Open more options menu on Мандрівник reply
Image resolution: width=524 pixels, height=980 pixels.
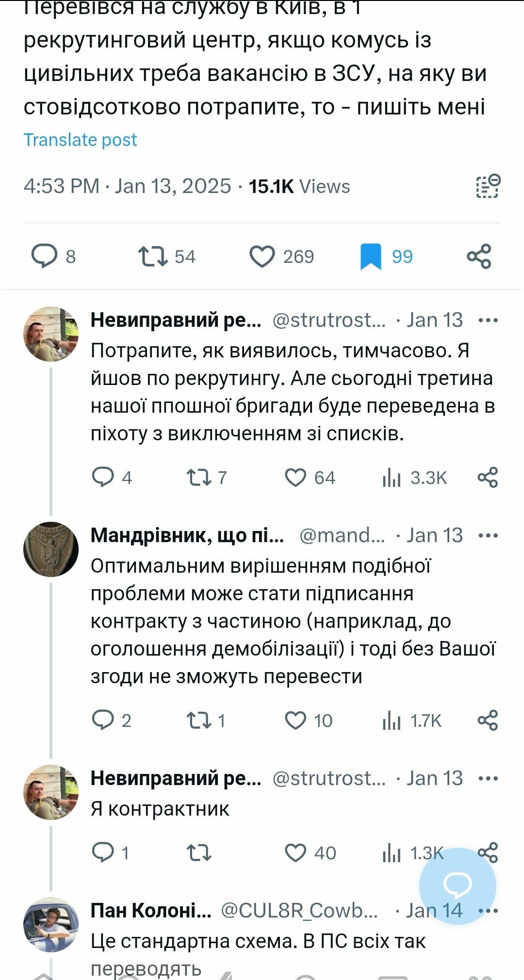click(x=488, y=535)
